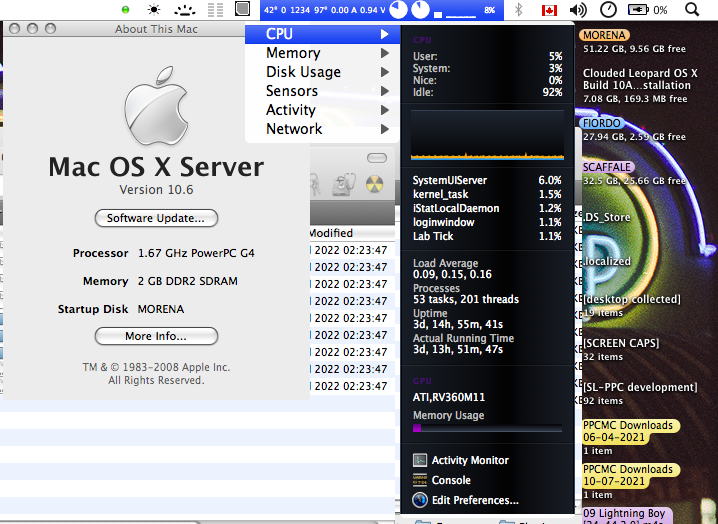Viewport: 718px width, 524px height.
Task: Click the Apple logo in About This Mac
Action: click(156, 105)
